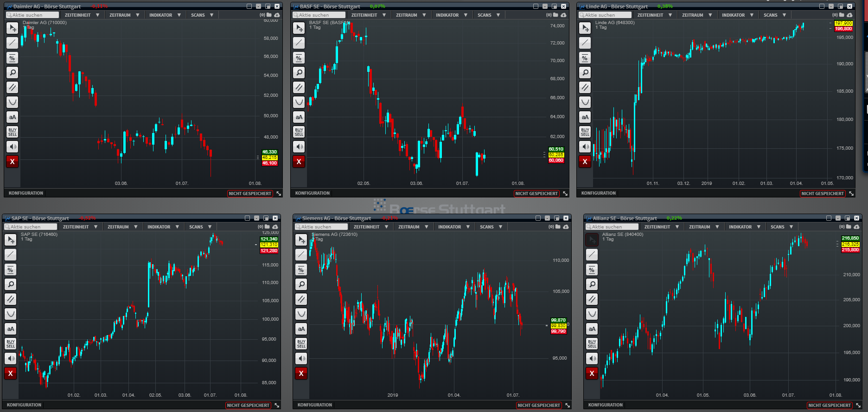Click the cloud upload icon in BASF SE chart
The image size is (868, 412).
click(563, 15)
